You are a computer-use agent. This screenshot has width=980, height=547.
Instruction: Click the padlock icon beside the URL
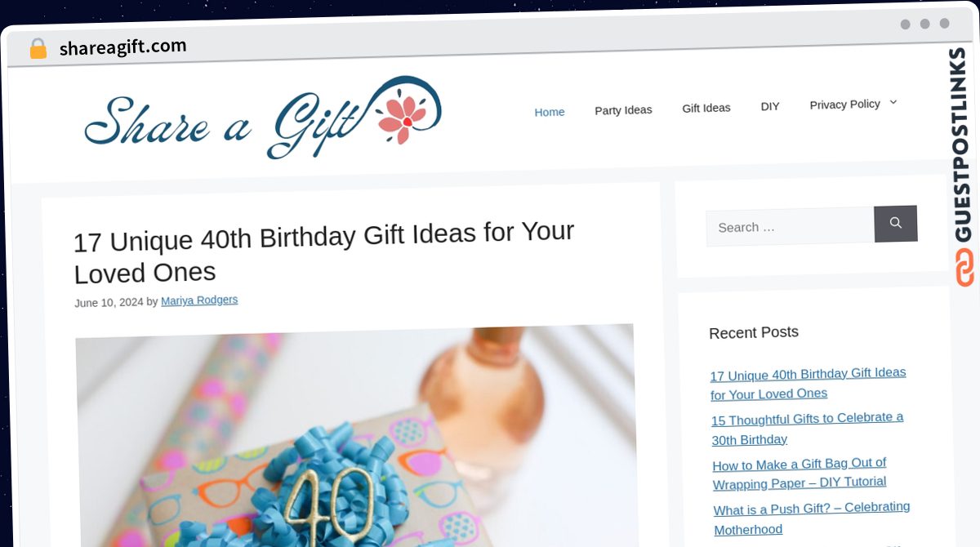coord(38,48)
